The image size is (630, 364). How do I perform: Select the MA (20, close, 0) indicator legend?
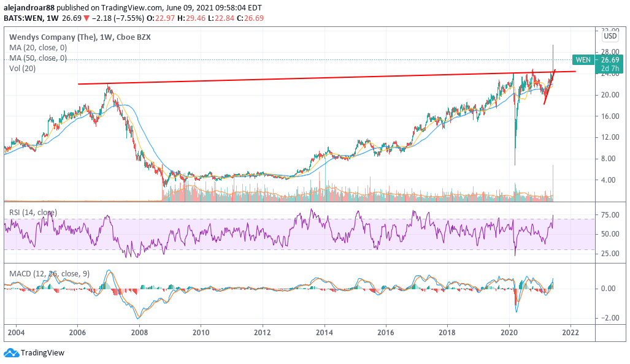click(x=38, y=47)
